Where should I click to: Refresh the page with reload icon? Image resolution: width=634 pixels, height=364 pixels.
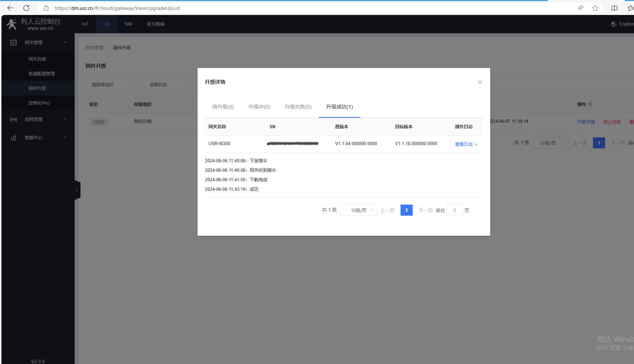point(26,8)
